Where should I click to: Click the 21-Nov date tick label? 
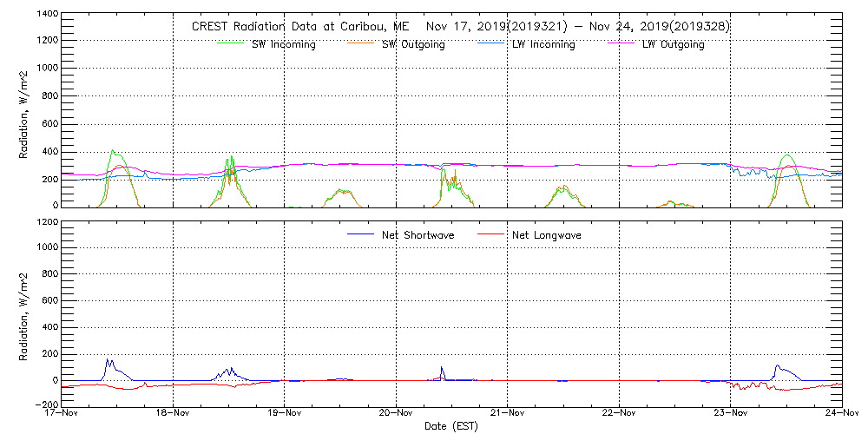click(508, 413)
